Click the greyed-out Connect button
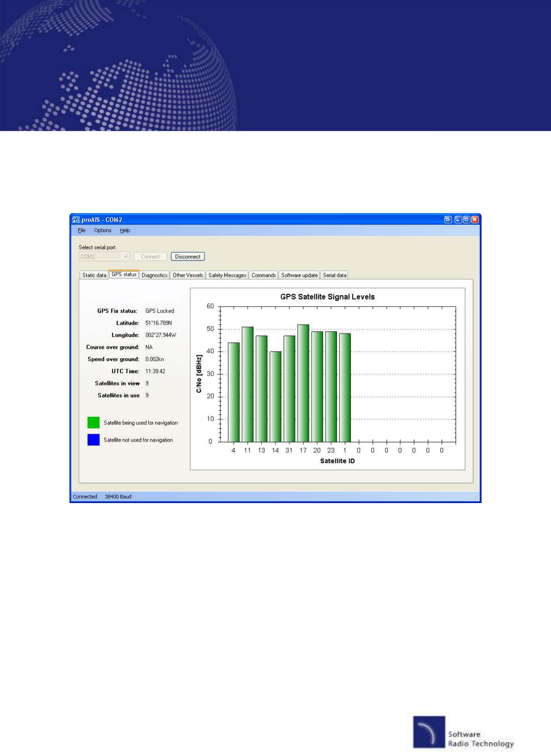Screen dimensions: 551x756 click(x=150, y=257)
